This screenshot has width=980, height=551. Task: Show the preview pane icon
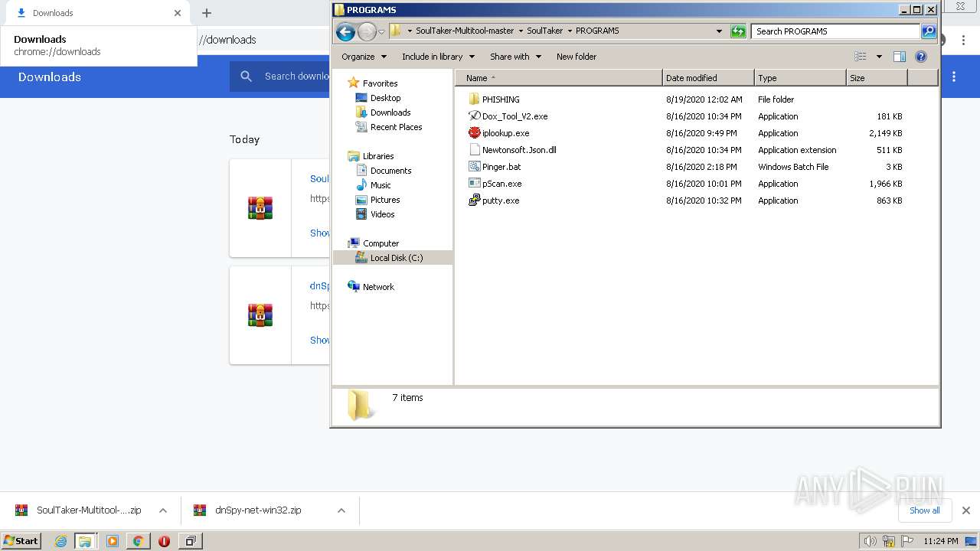point(900,57)
